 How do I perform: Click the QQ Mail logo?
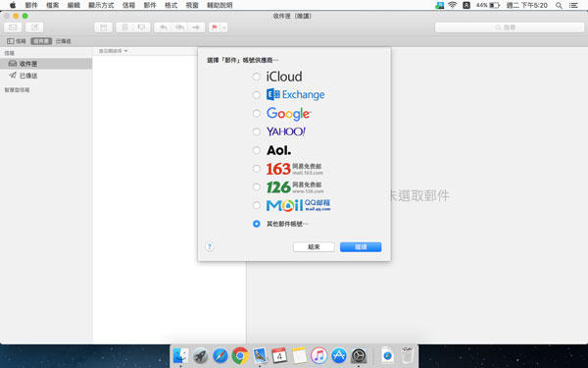(x=299, y=205)
